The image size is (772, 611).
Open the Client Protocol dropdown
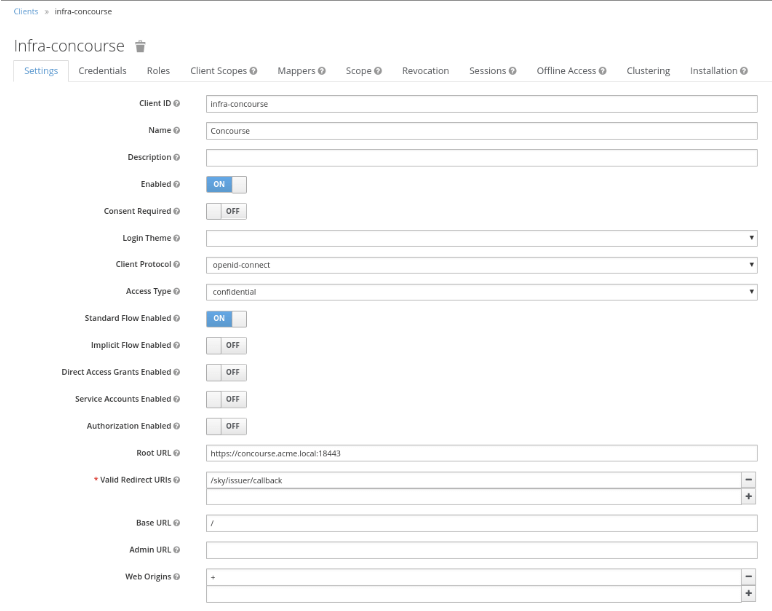[481, 265]
